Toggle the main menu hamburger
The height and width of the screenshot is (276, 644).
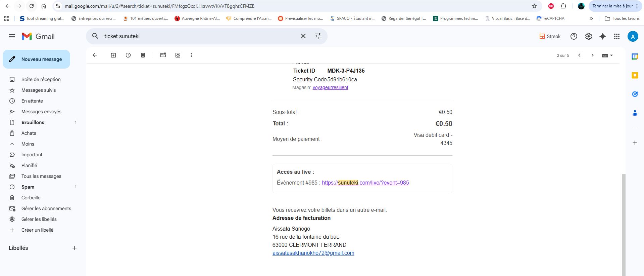[12, 36]
